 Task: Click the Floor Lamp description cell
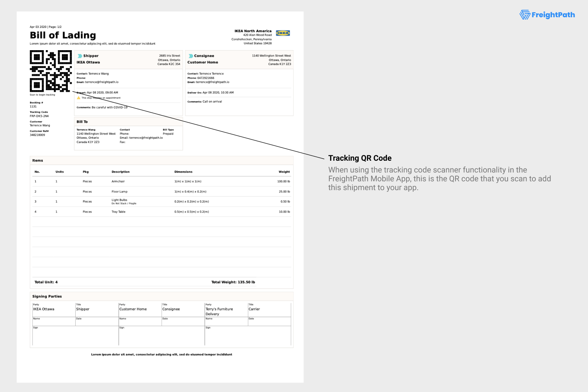point(120,192)
